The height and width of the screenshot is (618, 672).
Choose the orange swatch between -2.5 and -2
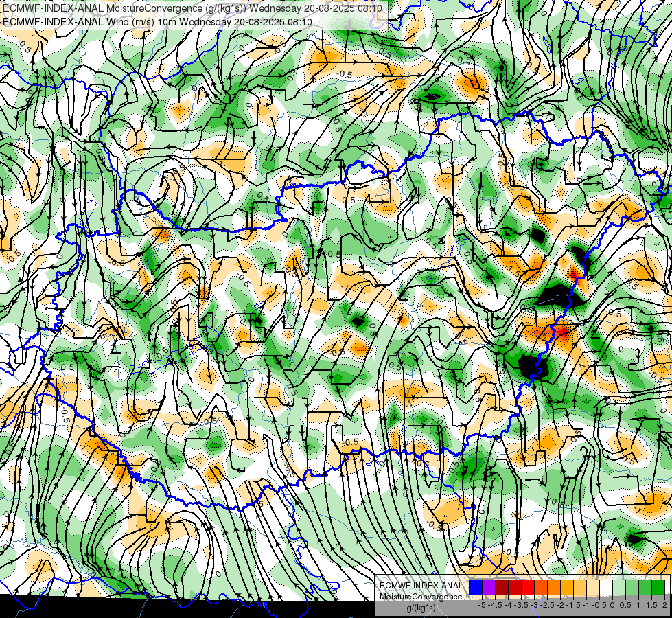click(x=554, y=587)
